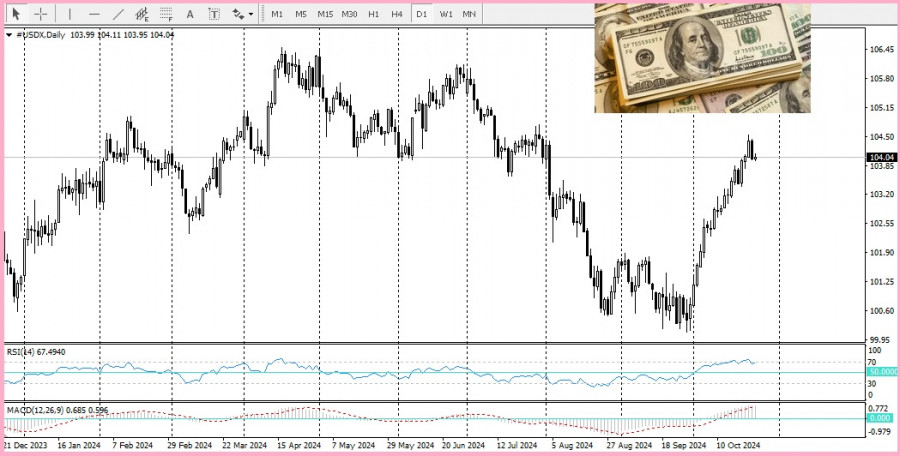The height and width of the screenshot is (456, 900).
Task: Select the equidistant channel tool
Action: coord(141,14)
